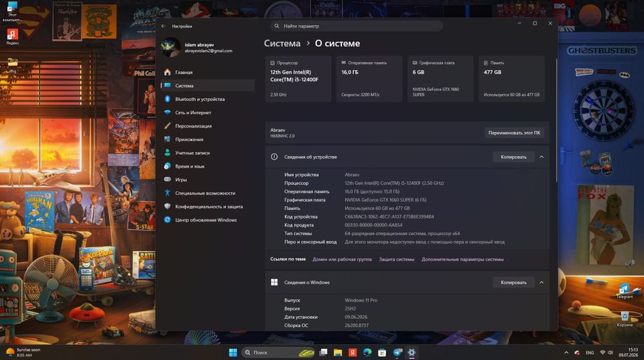The width and height of the screenshot is (644, 360).
Task: Click the Центр обновления Windows icon
Action: coord(167,220)
